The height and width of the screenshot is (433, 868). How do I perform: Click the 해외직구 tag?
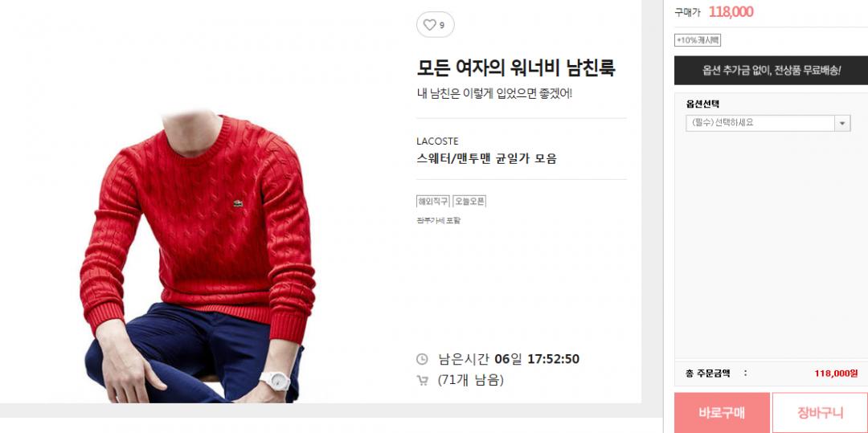click(x=433, y=202)
